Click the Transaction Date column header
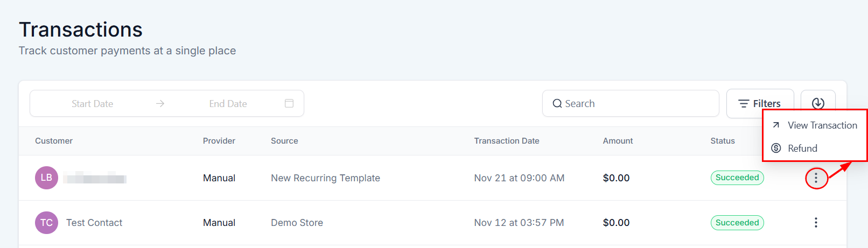Screen dimensions: 868x248 coord(506,141)
